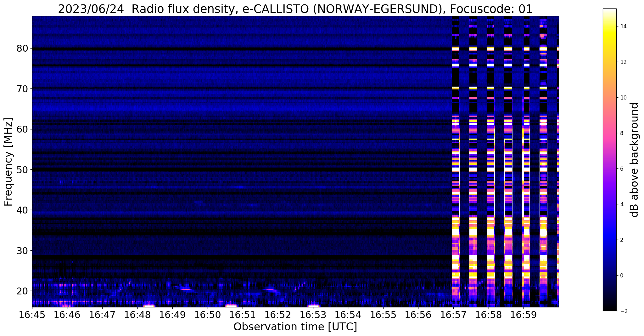Click the 60 MHz frequency tick label
This screenshot has height=336, width=644.
click(23, 129)
